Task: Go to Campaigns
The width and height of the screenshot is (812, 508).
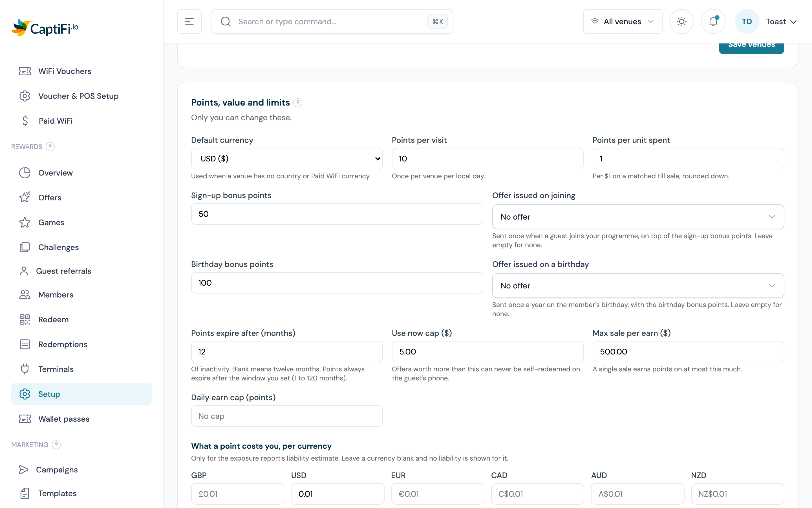Action: 81,470
